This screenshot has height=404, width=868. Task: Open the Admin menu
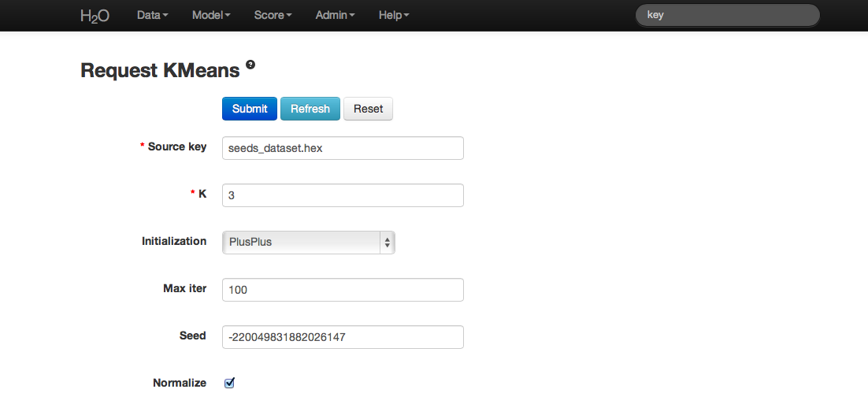click(x=335, y=16)
